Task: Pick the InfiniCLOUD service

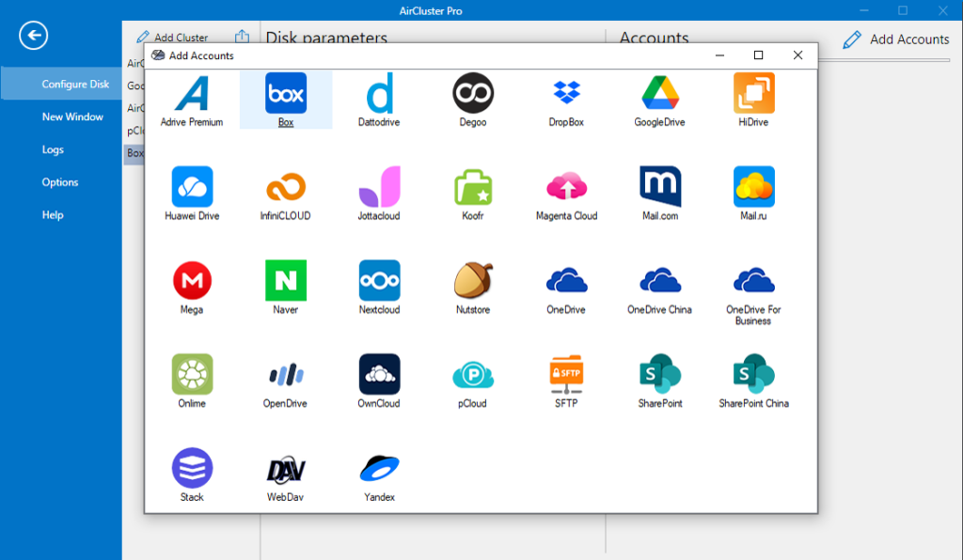Action: (x=286, y=186)
